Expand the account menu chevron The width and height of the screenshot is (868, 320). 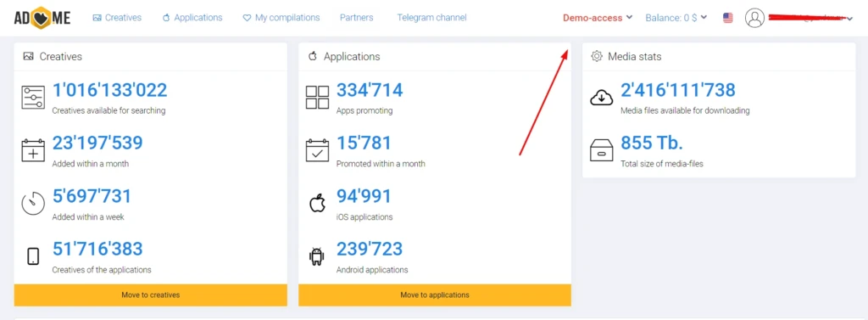pyautogui.click(x=850, y=19)
